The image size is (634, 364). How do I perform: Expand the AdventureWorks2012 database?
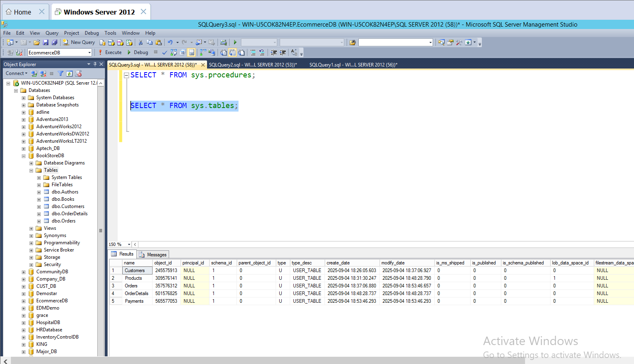coord(23,127)
